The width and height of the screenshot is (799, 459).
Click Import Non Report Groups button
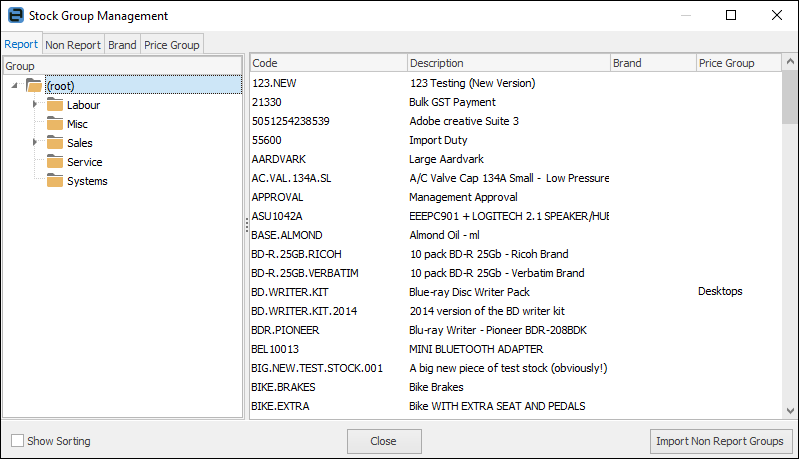[x=721, y=441]
